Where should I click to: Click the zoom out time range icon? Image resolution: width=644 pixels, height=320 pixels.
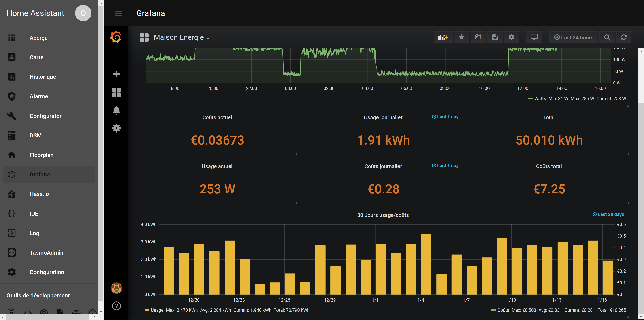point(607,38)
